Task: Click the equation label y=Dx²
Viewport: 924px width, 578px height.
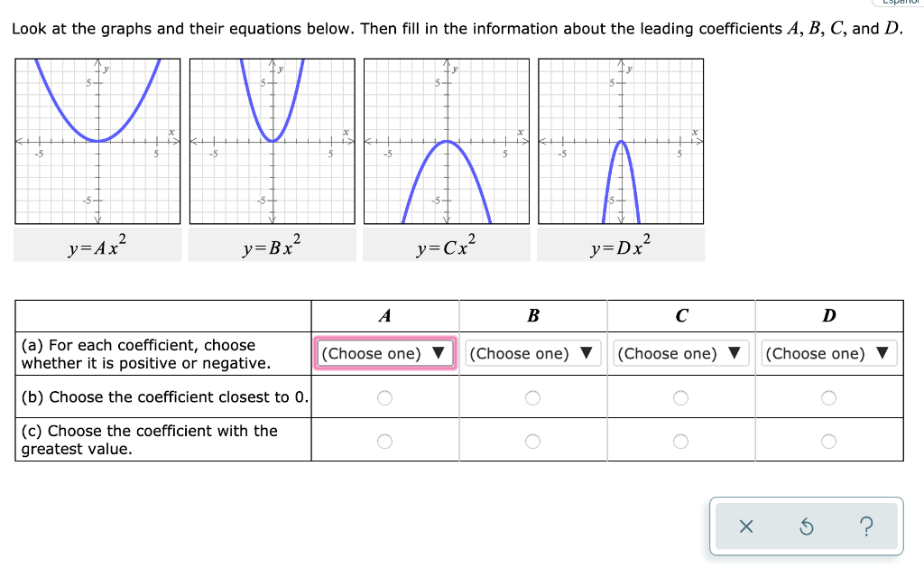Action: (x=620, y=243)
